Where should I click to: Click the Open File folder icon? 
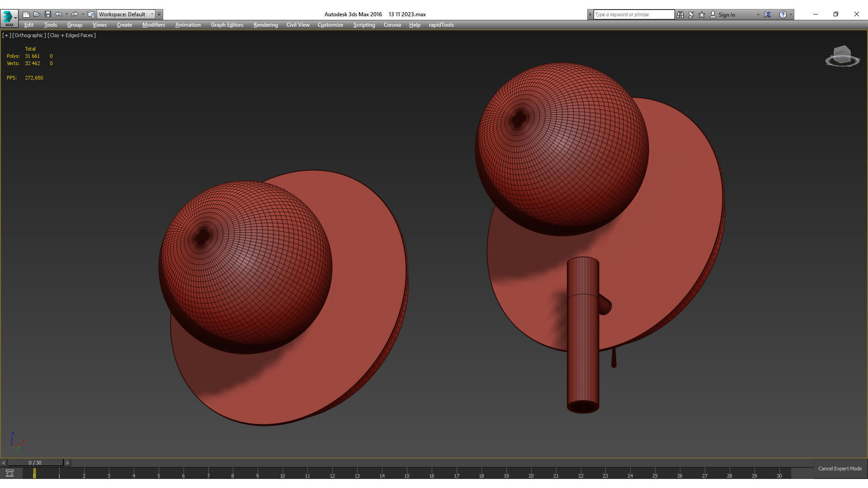tap(37, 14)
